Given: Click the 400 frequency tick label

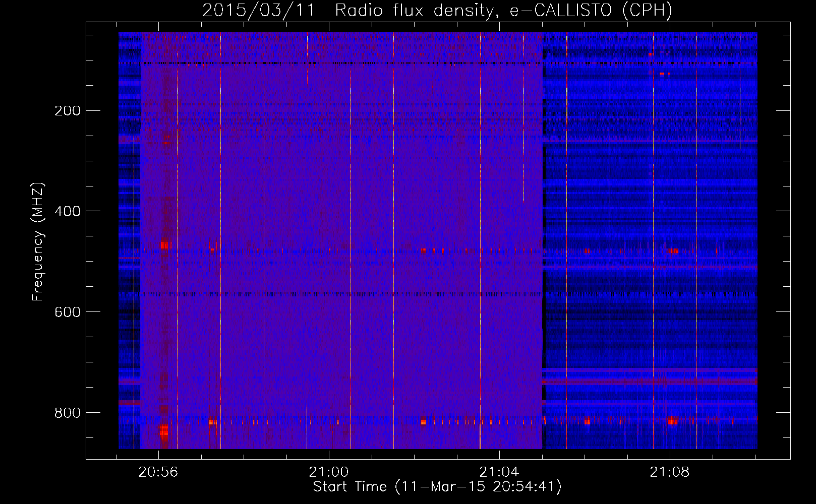Looking at the screenshot, I should click(x=68, y=212).
